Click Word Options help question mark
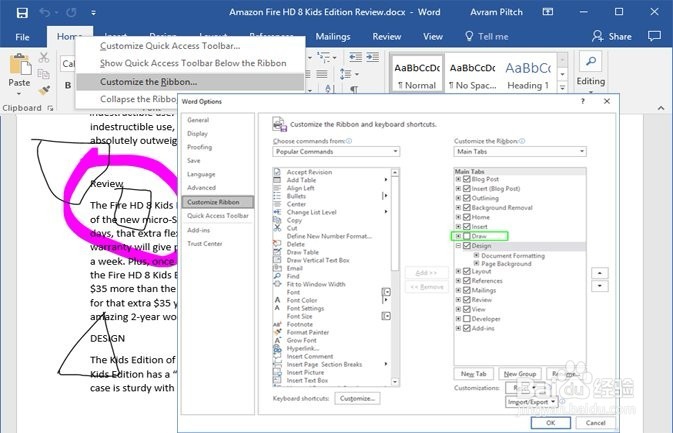The width and height of the screenshot is (673, 433). (582, 101)
